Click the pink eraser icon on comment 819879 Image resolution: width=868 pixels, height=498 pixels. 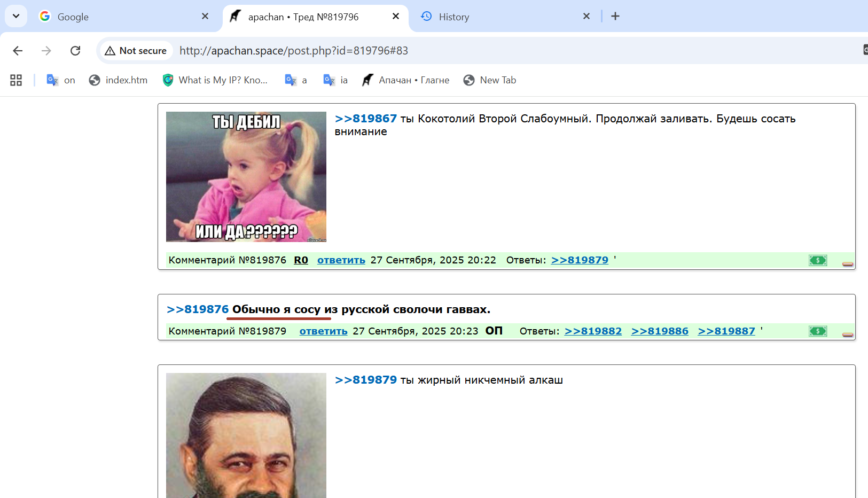point(847,335)
